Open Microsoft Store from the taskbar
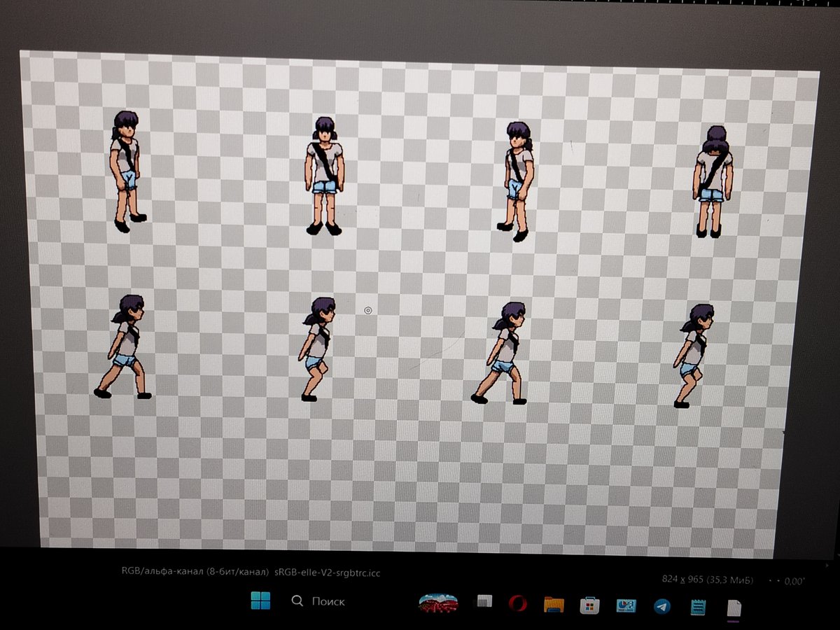Image resolution: width=840 pixels, height=630 pixels. 589,605
